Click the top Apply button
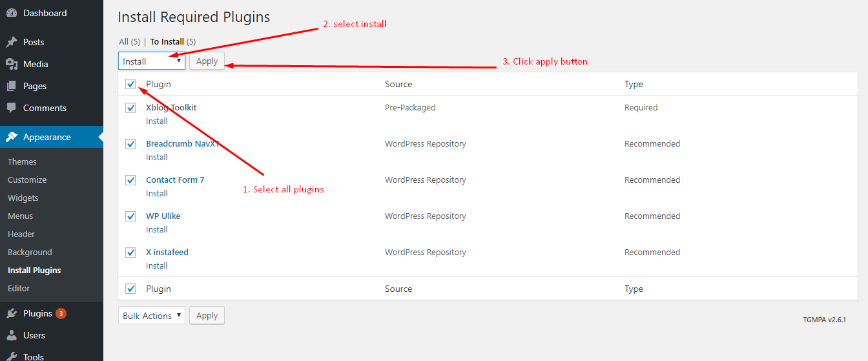868x361 pixels. (x=207, y=61)
